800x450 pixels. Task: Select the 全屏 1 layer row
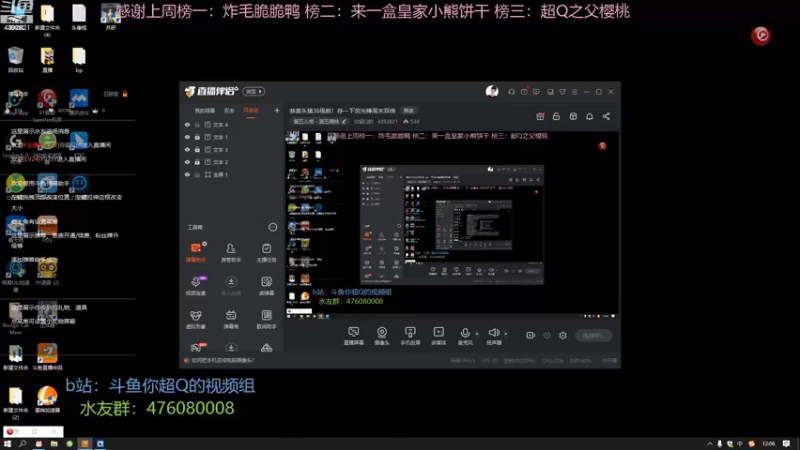pyautogui.click(x=231, y=174)
